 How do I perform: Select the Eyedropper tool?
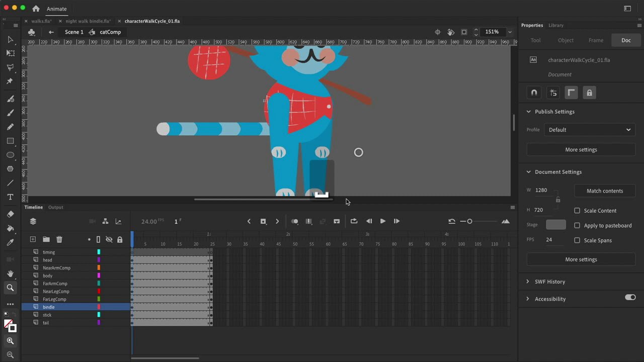click(x=10, y=242)
